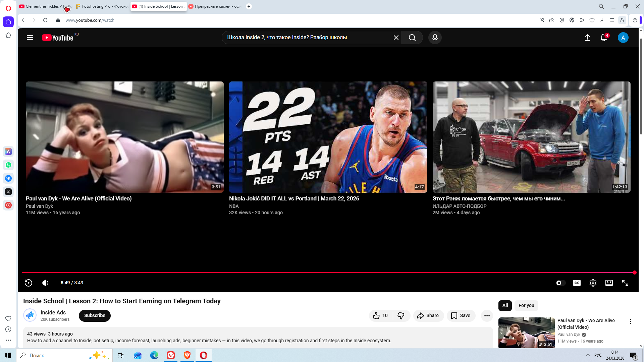Click the replay video button
This screenshot has height=362, width=644.
pos(29,283)
